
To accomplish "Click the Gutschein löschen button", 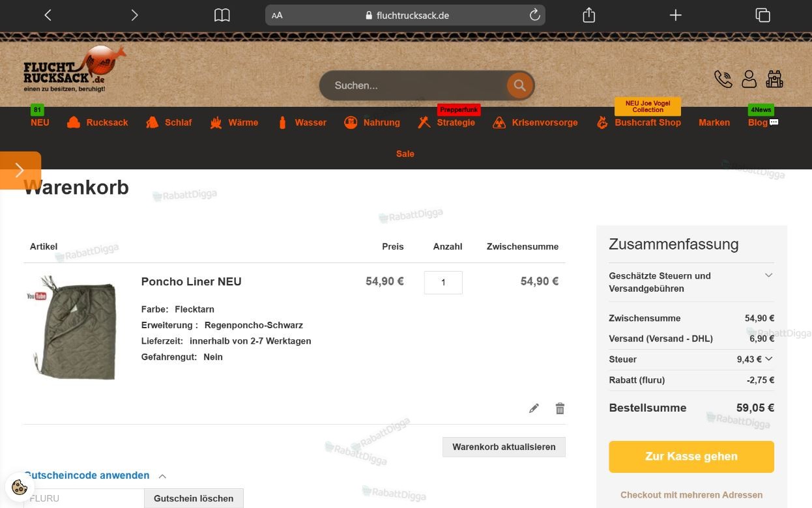I will tap(194, 498).
